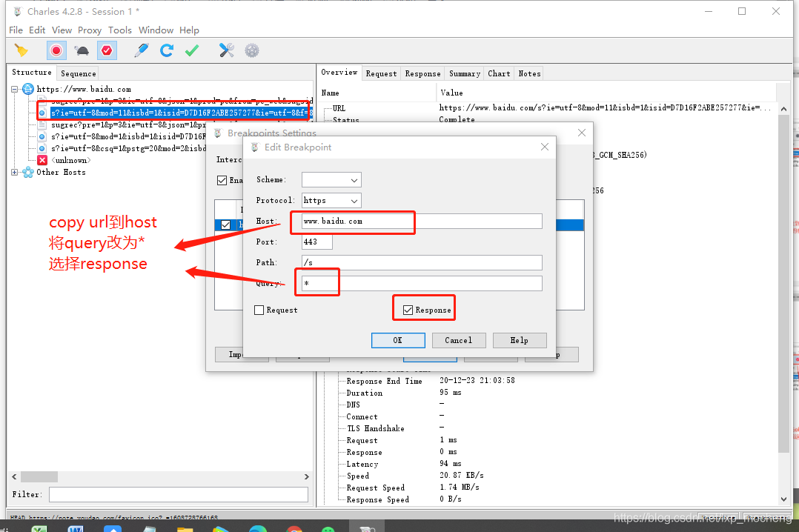This screenshot has height=532, width=799.
Task: Click the Charles icon in the title bar
Action: [x=18, y=11]
